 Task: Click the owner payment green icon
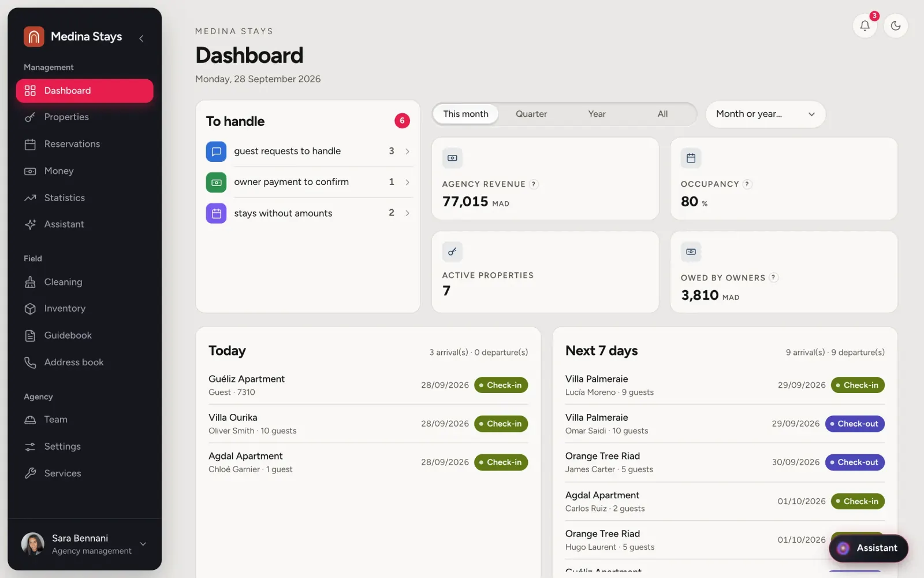point(216,182)
